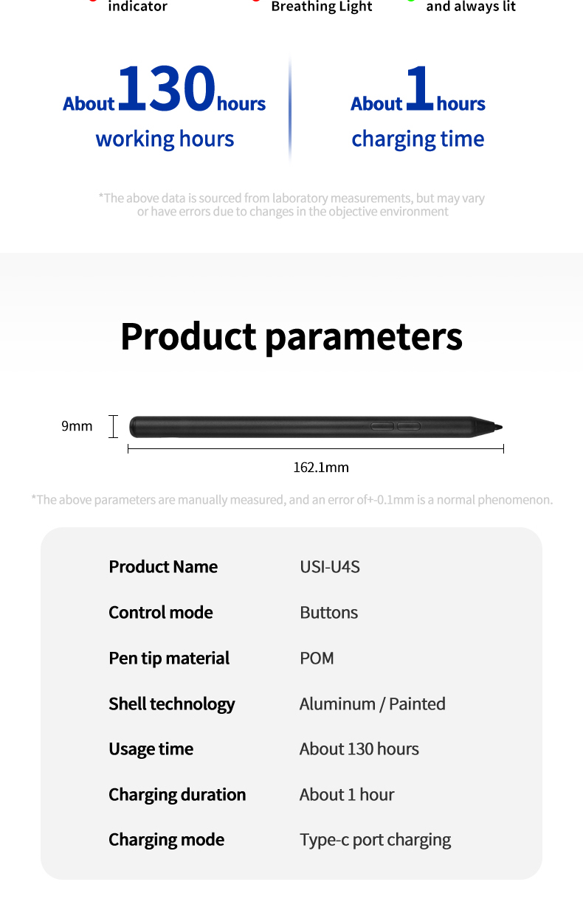The width and height of the screenshot is (583, 924).
Task: Click the stylus pen product image
Action: [x=316, y=426]
